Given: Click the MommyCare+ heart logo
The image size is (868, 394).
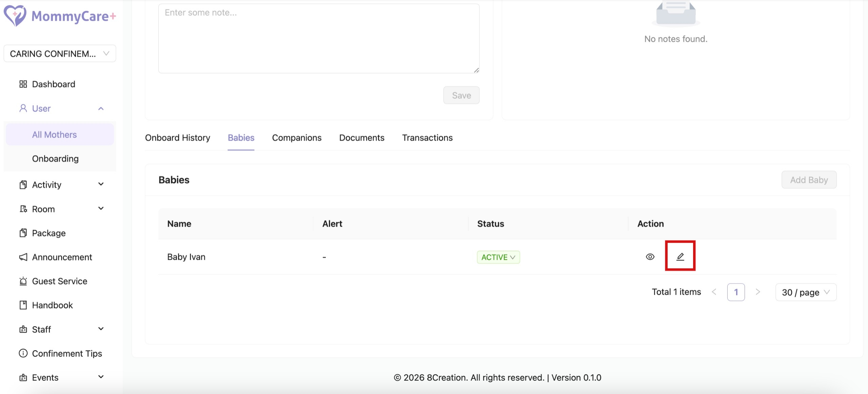Looking at the screenshot, I should pos(15,16).
